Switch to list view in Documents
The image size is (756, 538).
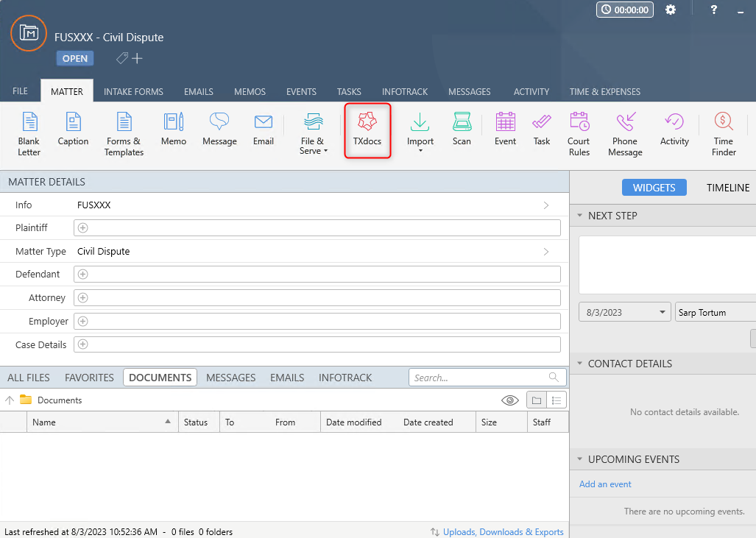coord(557,400)
